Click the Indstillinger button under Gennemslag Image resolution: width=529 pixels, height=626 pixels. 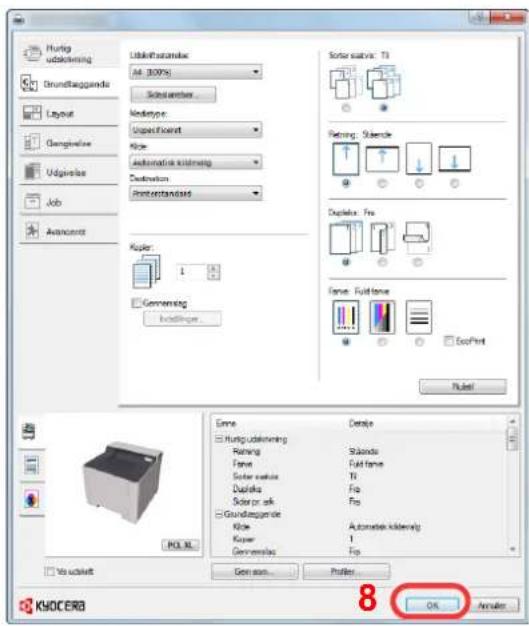pos(182,319)
